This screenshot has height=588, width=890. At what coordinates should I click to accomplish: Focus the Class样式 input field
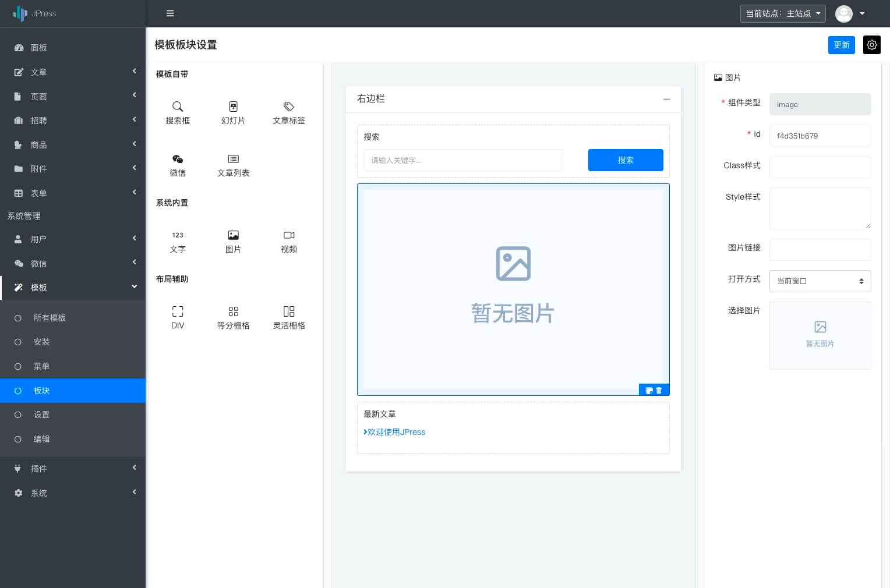[820, 167]
